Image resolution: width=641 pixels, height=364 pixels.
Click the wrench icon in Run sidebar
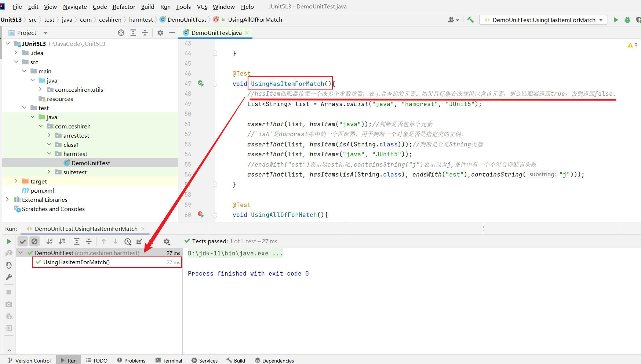pyautogui.click(x=9, y=277)
